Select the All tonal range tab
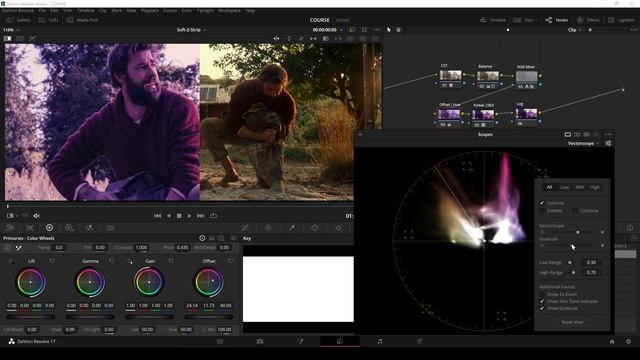640x360 pixels. coord(549,187)
